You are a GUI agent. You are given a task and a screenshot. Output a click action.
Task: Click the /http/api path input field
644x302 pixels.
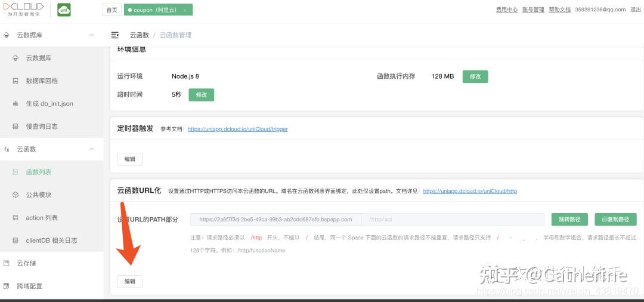(453, 220)
